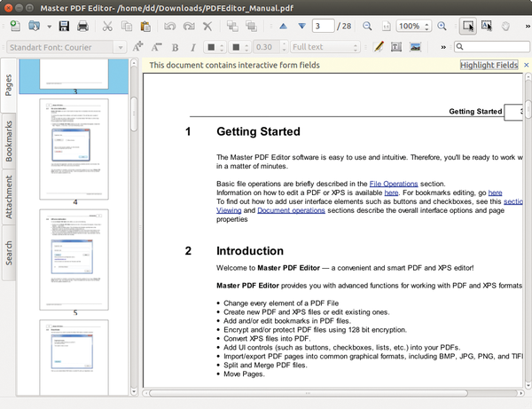This screenshot has height=409, width=532.
Task: Expand formatting toolbar overflow chevron
Action: pos(443,47)
